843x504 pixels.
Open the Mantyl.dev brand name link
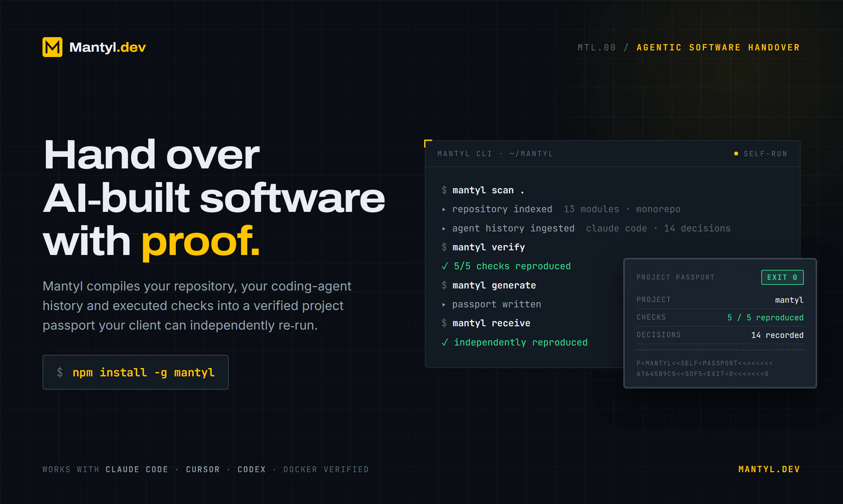click(108, 47)
